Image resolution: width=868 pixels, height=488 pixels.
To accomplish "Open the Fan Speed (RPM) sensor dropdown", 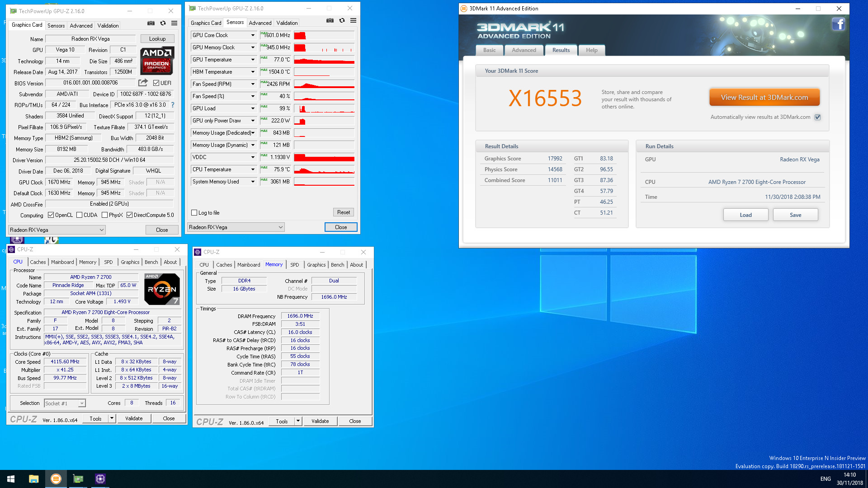I will (253, 84).
